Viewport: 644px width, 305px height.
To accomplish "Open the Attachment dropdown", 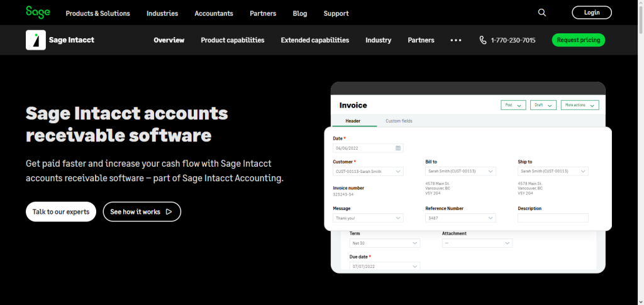I will pos(477,243).
